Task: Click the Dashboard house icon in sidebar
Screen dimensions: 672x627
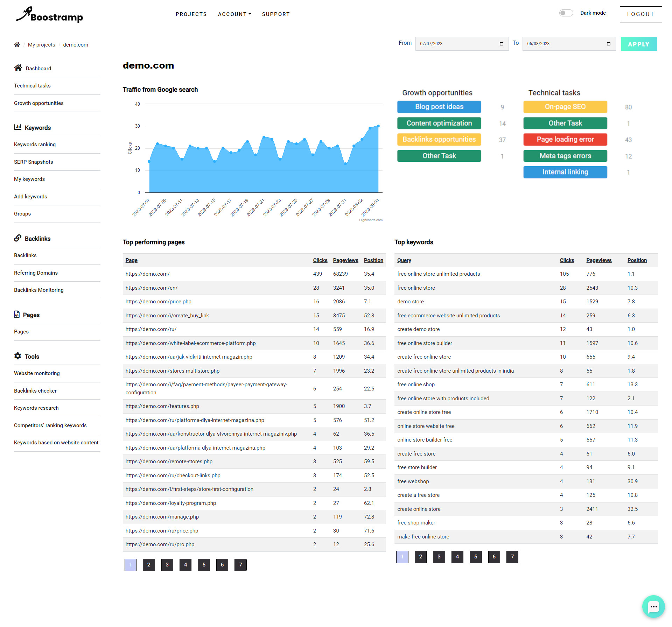Action: click(x=18, y=68)
